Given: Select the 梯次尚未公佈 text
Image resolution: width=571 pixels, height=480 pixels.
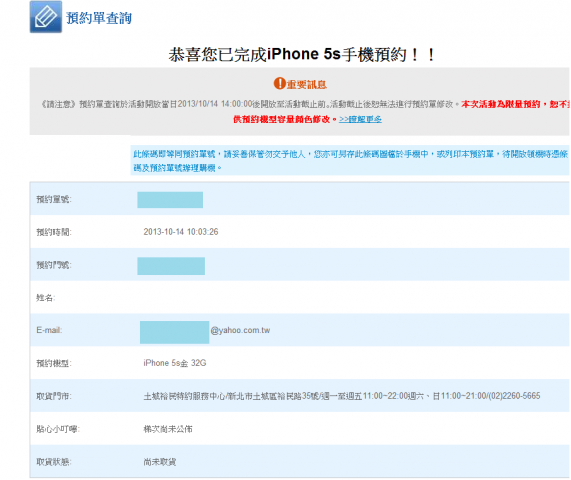Looking at the screenshot, I should coord(168,429).
